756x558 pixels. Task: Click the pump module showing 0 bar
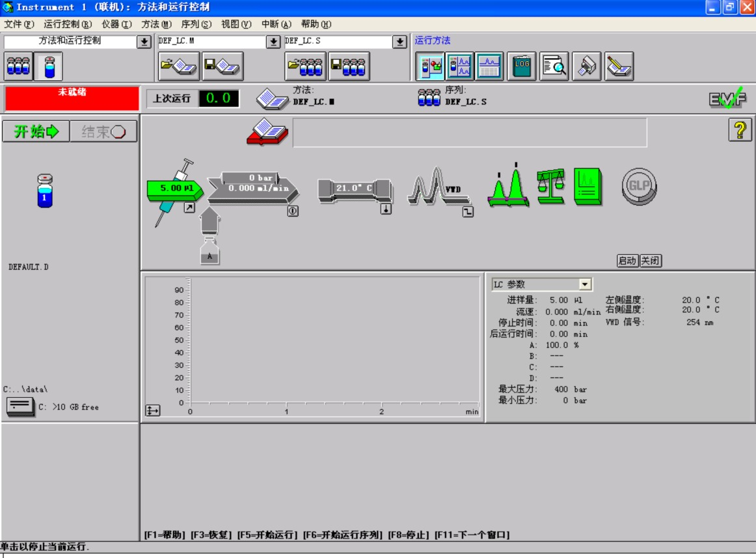point(252,187)
